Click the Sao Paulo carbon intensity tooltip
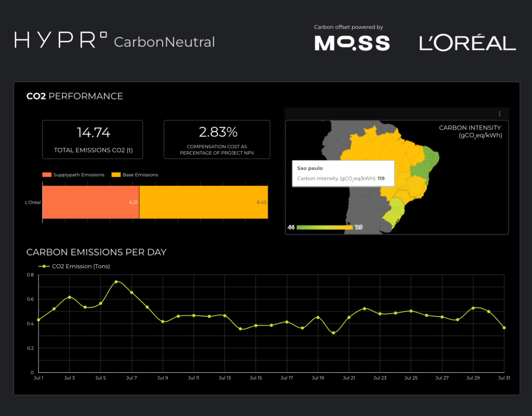This screenshot has height=416, width=532. [343, 174]
